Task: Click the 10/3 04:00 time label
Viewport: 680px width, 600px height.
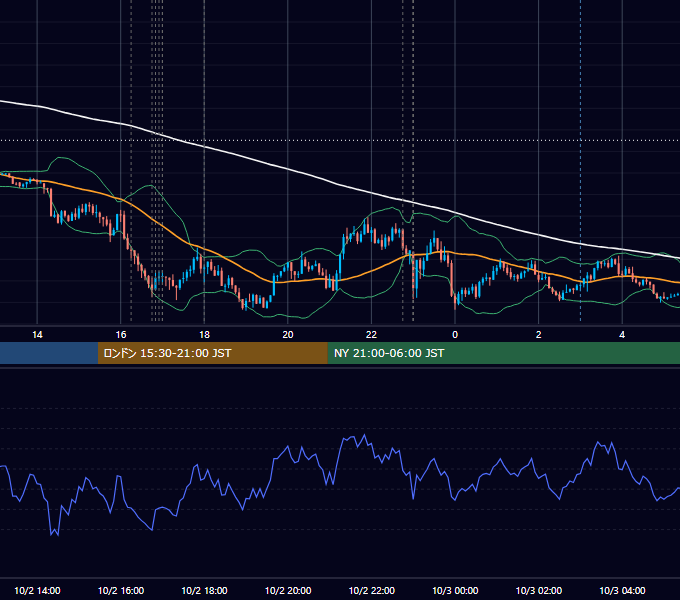Action: (x=622, y=590)
